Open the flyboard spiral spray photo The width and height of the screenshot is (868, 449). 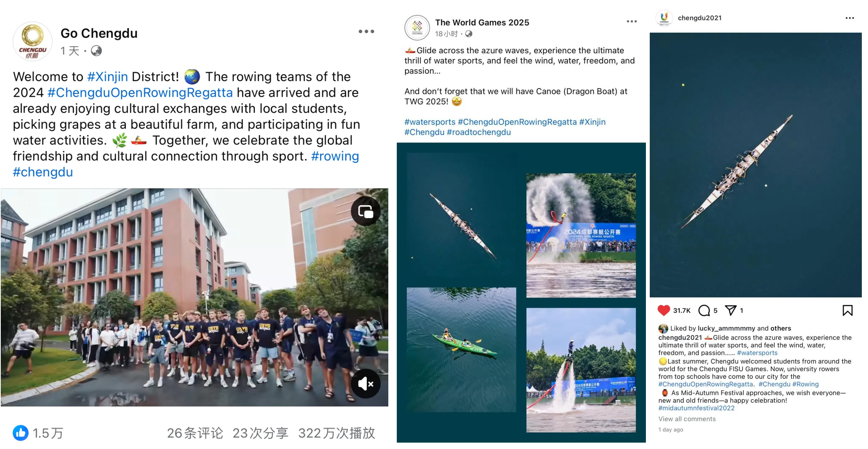pos(581,235)
